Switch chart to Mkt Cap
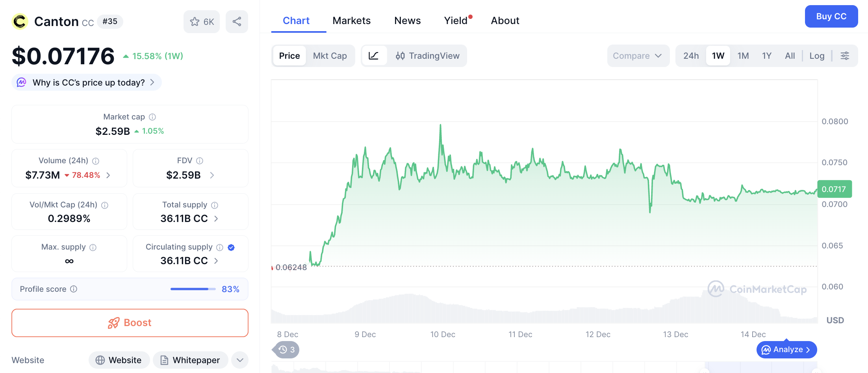This screenshot has width=868, height=373. pos(330,56)
